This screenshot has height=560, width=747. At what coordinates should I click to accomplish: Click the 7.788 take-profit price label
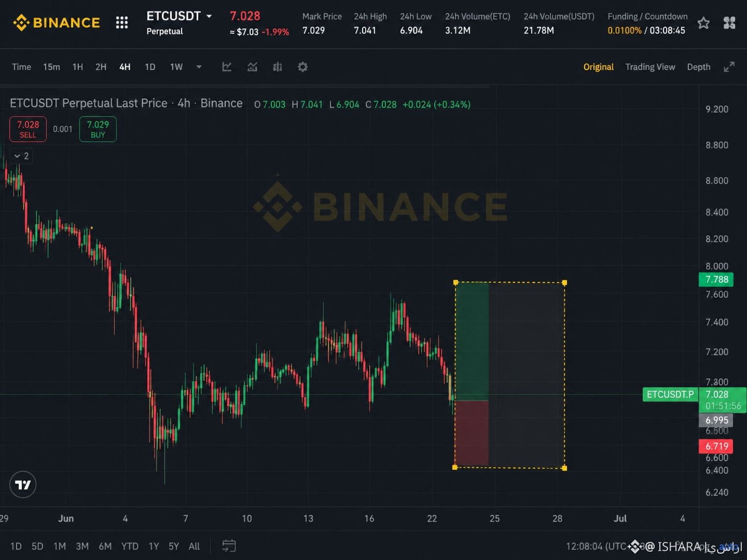point(716,279)
